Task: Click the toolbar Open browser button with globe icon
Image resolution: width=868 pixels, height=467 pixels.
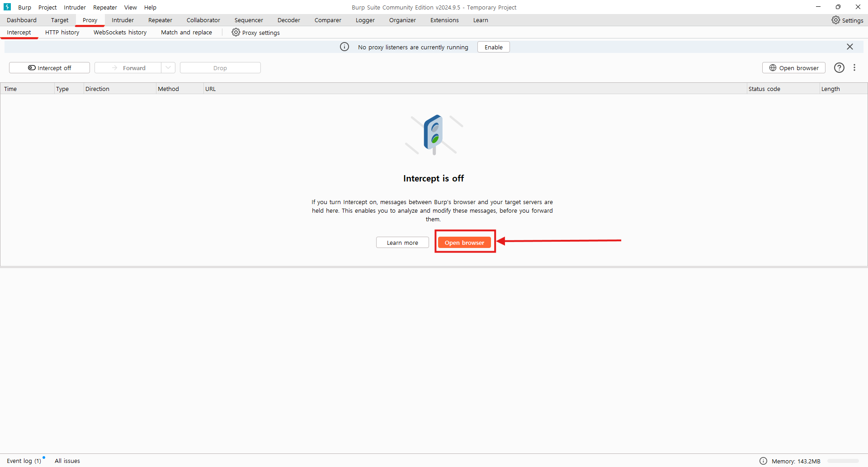Action: [794, 68]
